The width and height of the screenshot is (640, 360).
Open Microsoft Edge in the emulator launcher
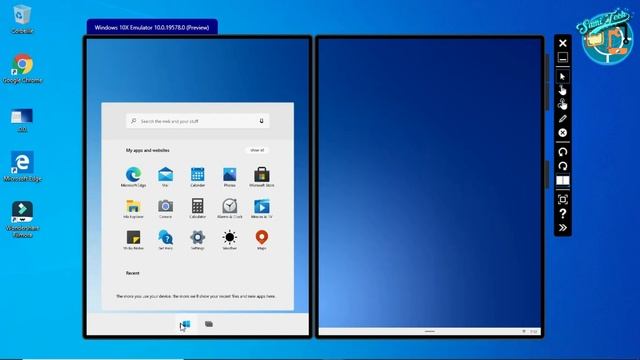pos(133,177)
